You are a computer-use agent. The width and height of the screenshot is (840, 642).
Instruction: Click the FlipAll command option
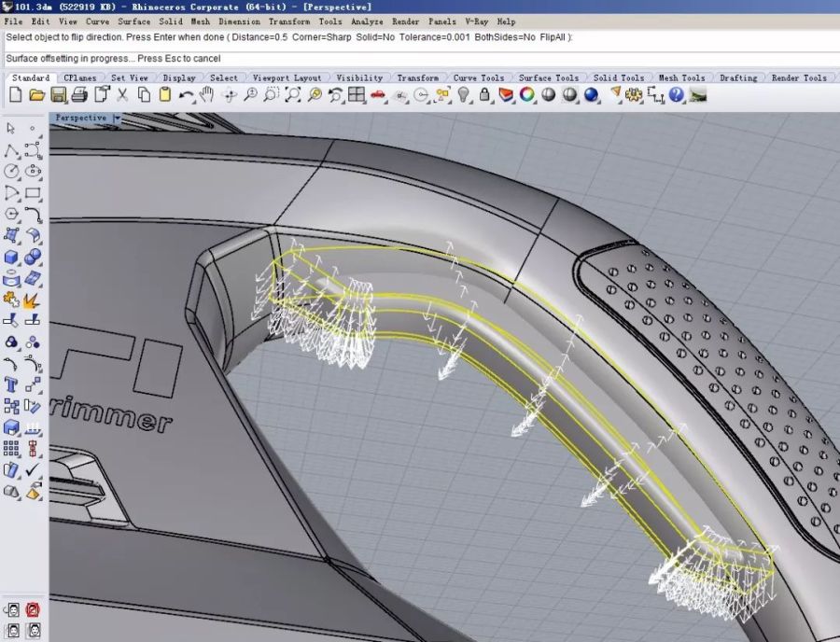click(x=552, y=37)
